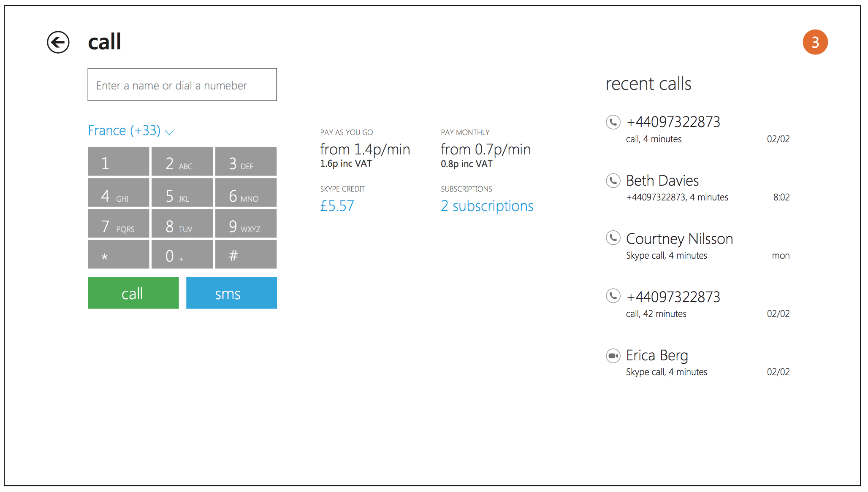Open the orange notification badge showing 3

point(815,42)
